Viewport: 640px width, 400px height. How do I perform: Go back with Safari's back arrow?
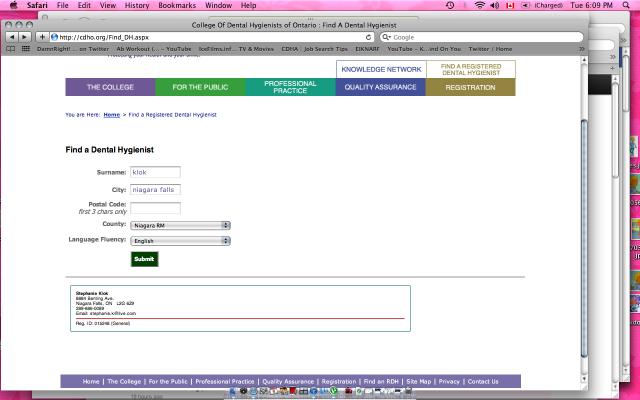tap(12, 37)
